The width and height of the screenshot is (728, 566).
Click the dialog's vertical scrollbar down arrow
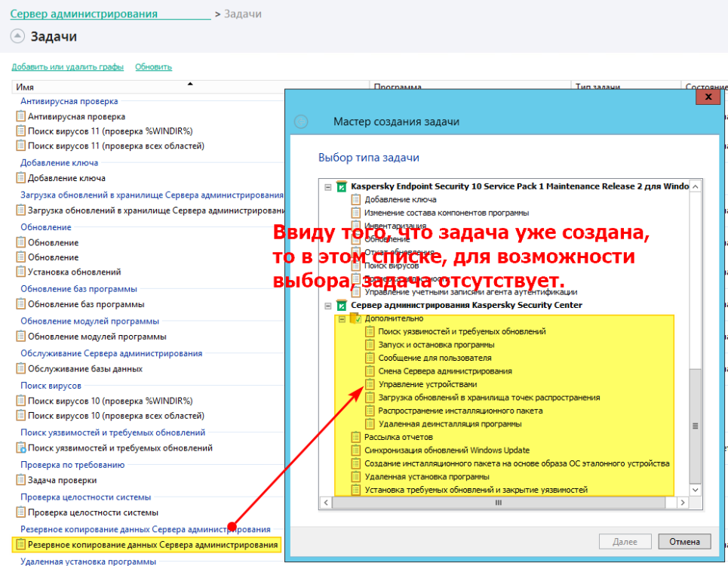tap(696, 489)
